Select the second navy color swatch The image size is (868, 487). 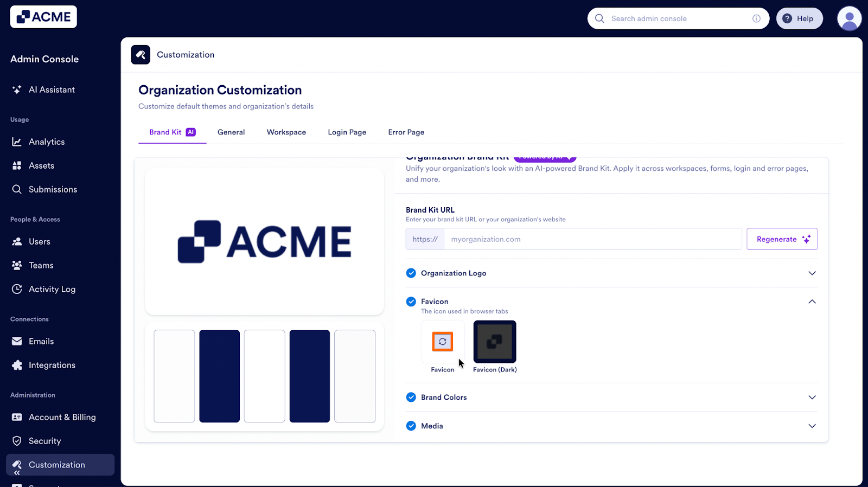pyautogui.click(x=219, y=376)
